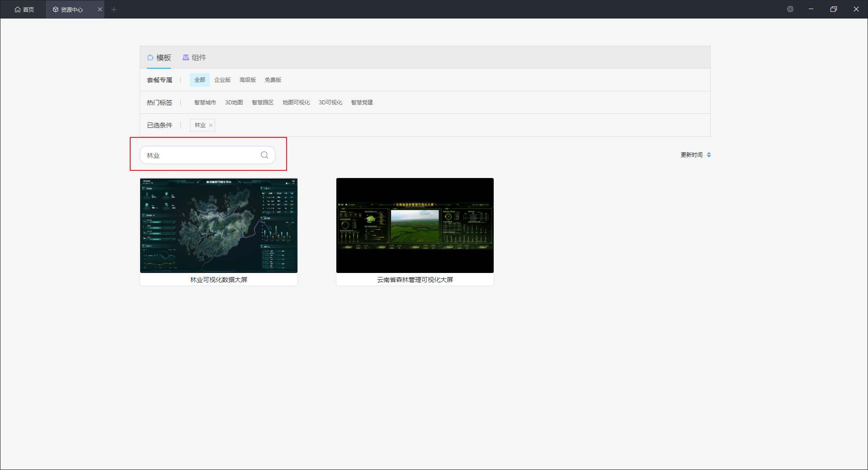
Task: Open the 首页 home tab
Action: (24, 9)
